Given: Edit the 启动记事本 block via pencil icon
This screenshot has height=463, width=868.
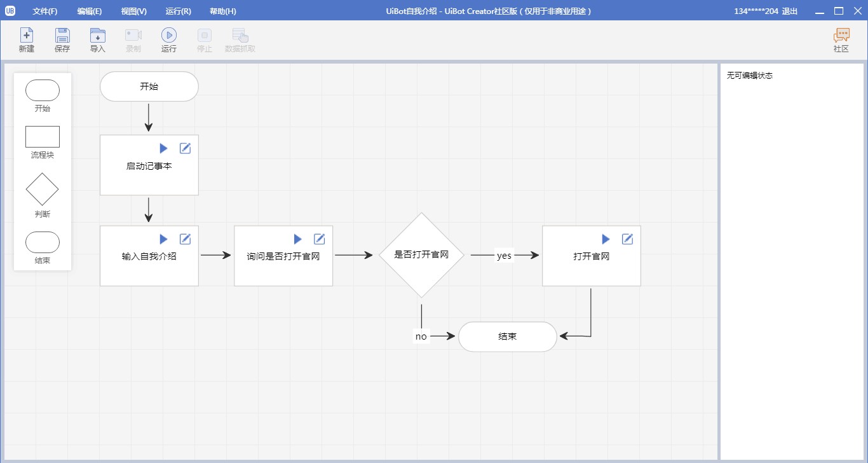Looking at the screenshot, I should 185,148.
